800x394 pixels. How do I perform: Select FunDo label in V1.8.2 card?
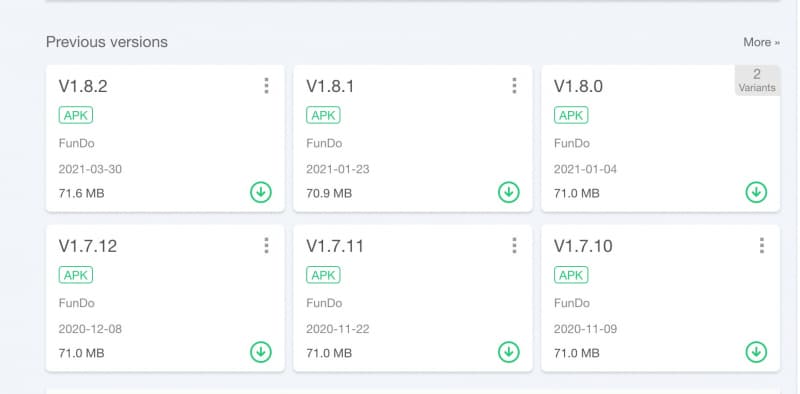pyautogui.click(x=77, y=143)
